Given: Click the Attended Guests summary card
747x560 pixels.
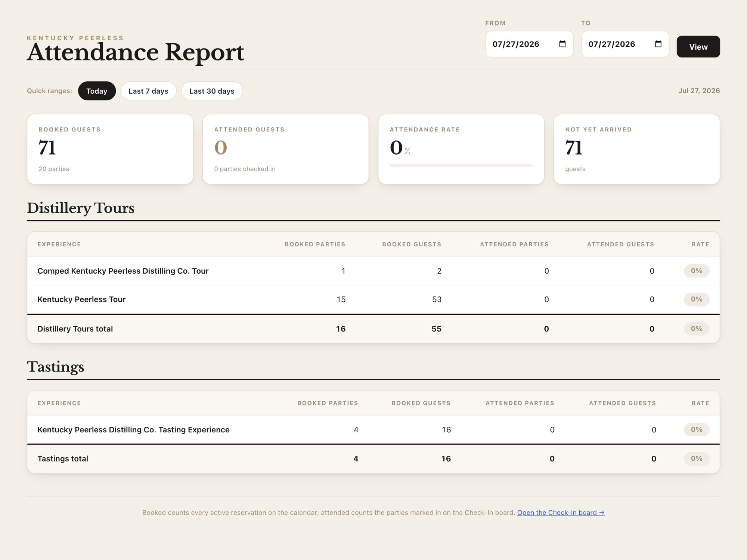Looking at the screenshot, I should (286, 149).
